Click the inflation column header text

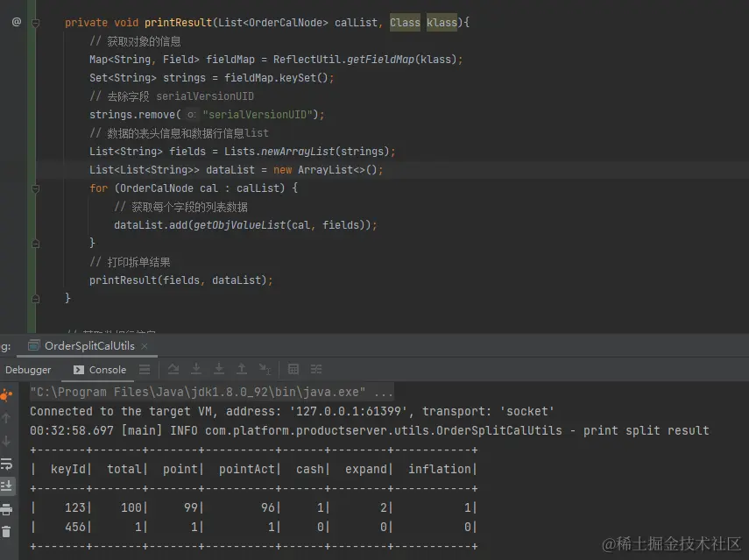click(x=440, y=469)
